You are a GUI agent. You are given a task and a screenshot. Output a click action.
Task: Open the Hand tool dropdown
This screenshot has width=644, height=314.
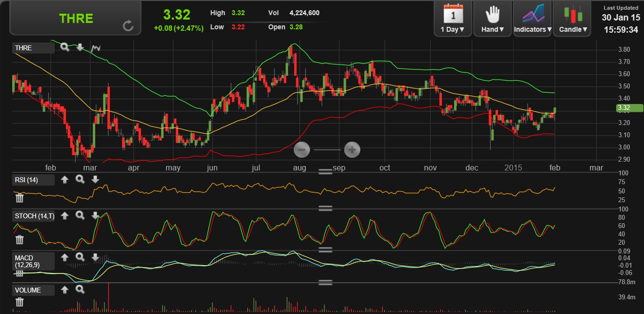click(x=492, y=19)
